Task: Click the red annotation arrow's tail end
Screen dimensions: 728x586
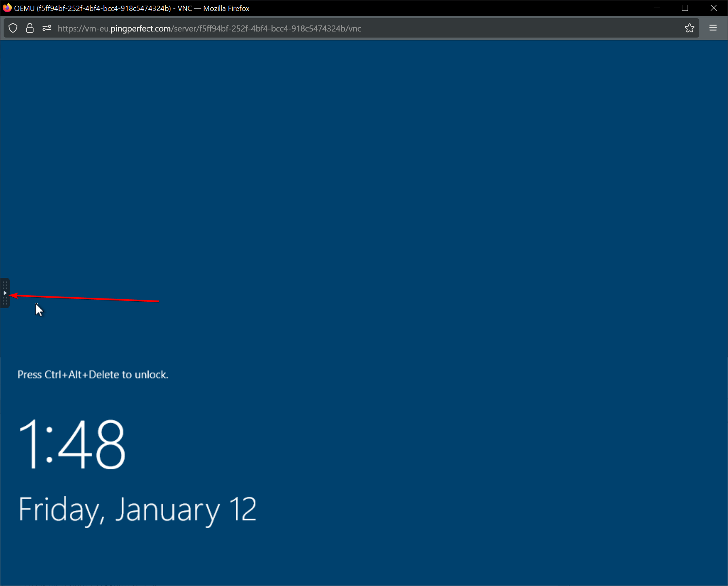Action: point(158,301)
